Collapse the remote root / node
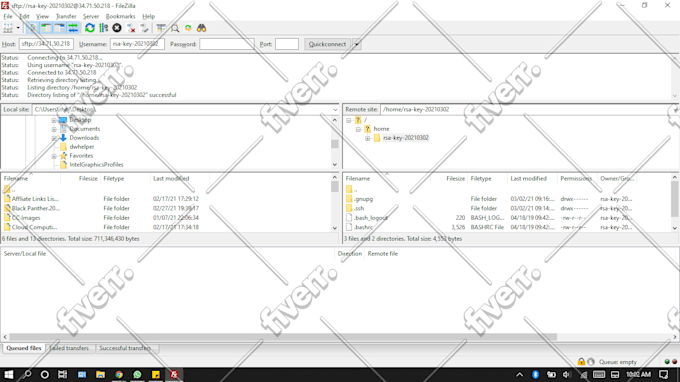This screenshot has height=382, width=680. tap(349, 120)
